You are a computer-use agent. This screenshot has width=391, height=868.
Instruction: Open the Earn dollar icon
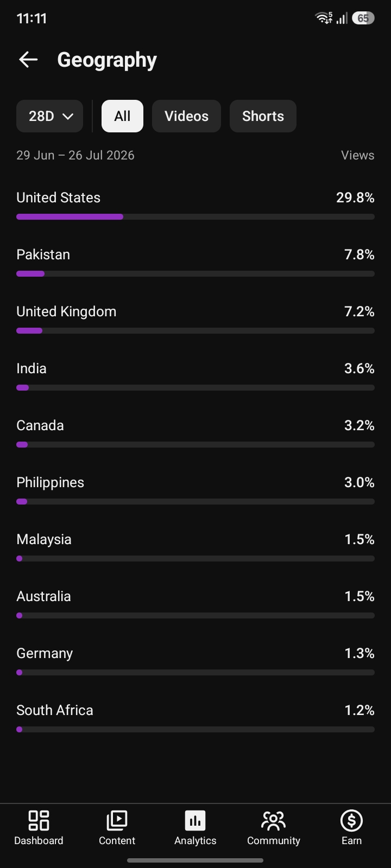pos(351,820)
